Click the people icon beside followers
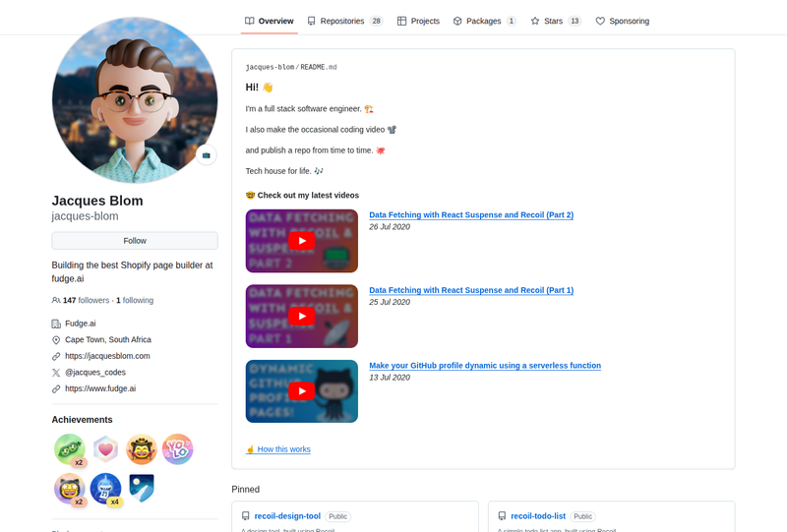This screenshot has height=532, width=787. pos(56,300)
